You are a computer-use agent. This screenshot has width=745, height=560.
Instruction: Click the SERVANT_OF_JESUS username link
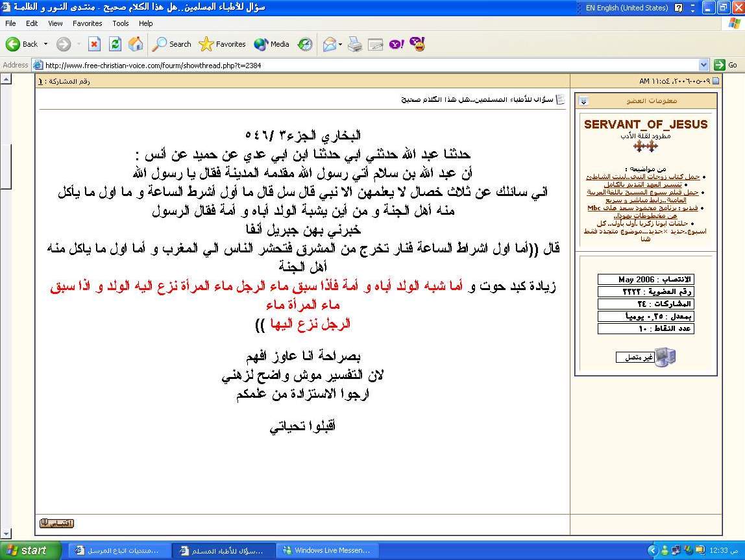coord(646,124)
